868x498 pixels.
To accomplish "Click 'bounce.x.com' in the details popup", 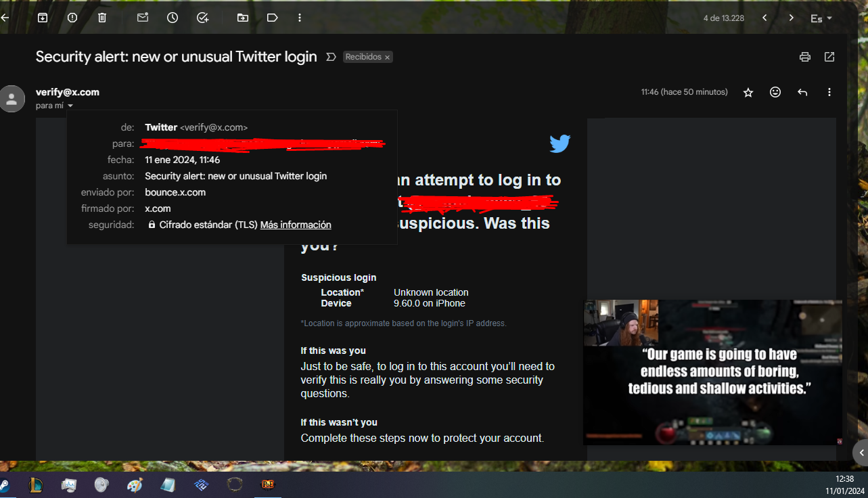I will (x=175, y=192).
